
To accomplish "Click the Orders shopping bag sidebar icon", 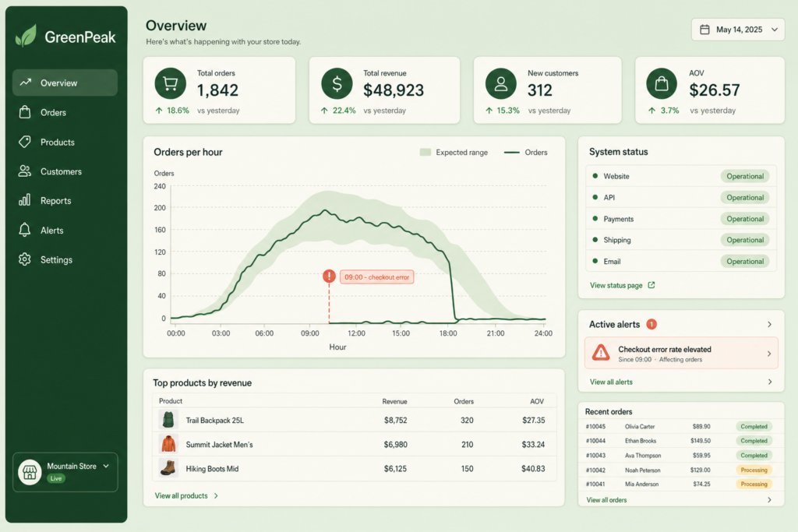I will pos(25,112).
